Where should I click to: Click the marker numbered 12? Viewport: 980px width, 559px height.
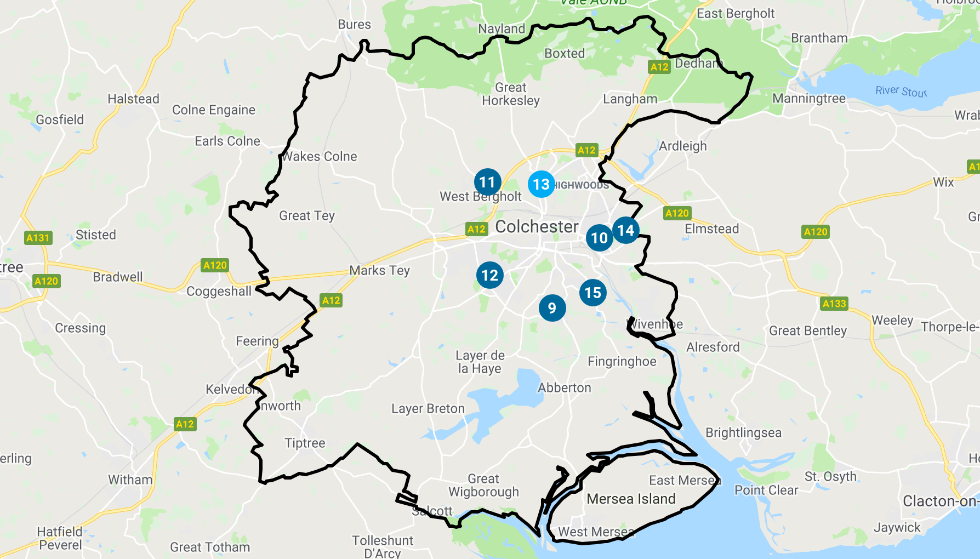click(489, 275)
